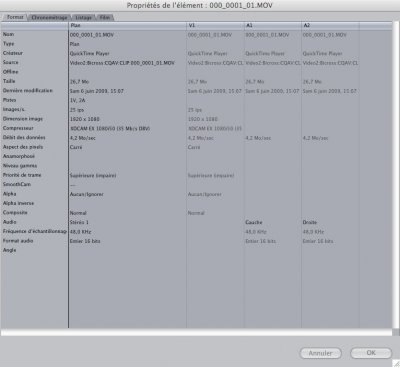
Task: Click '26,7 Mo' in the V1 column
Action: (197, 82)
